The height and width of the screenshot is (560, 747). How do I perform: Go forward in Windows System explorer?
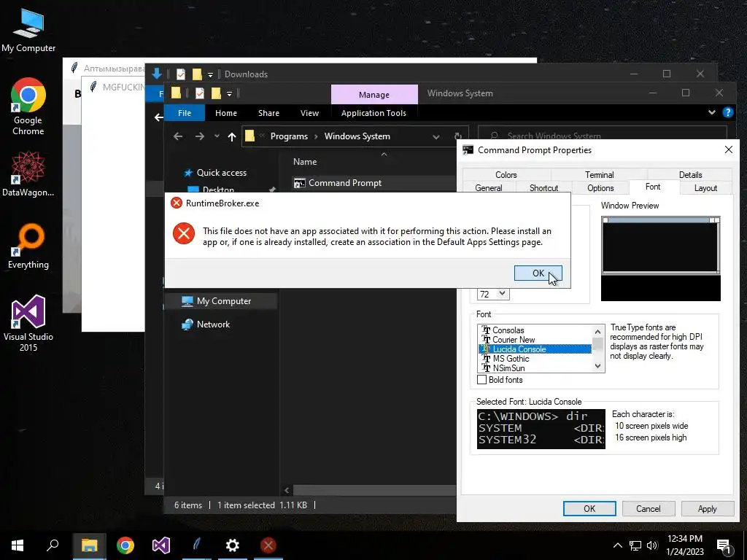point(200,136)
